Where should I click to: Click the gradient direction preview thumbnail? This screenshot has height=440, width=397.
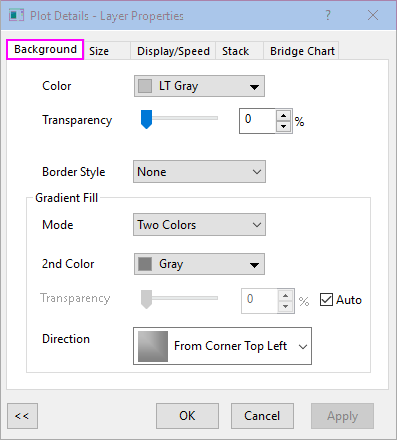point(153,346)
